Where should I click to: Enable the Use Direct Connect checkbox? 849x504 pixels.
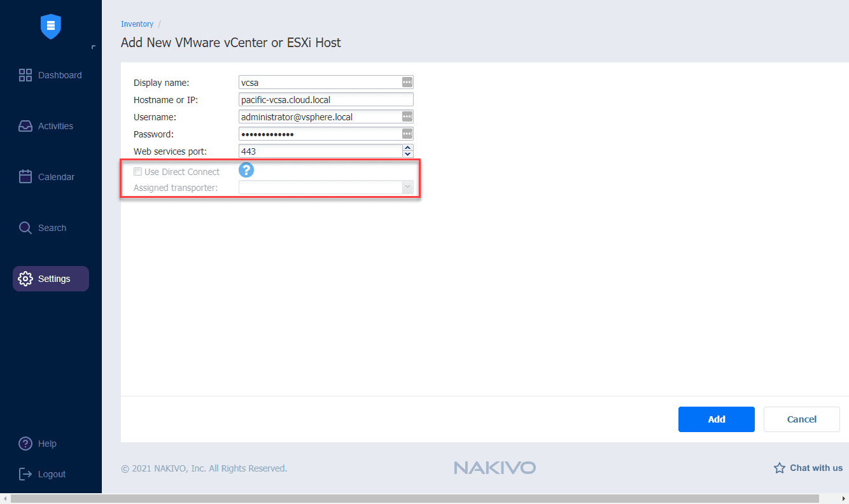click(137, 172)
